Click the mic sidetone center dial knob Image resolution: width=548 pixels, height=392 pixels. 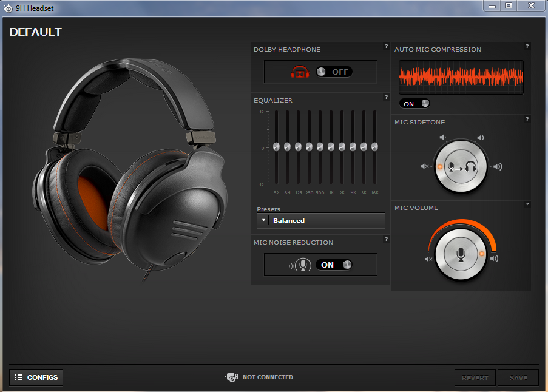click(x=461, y=166)
